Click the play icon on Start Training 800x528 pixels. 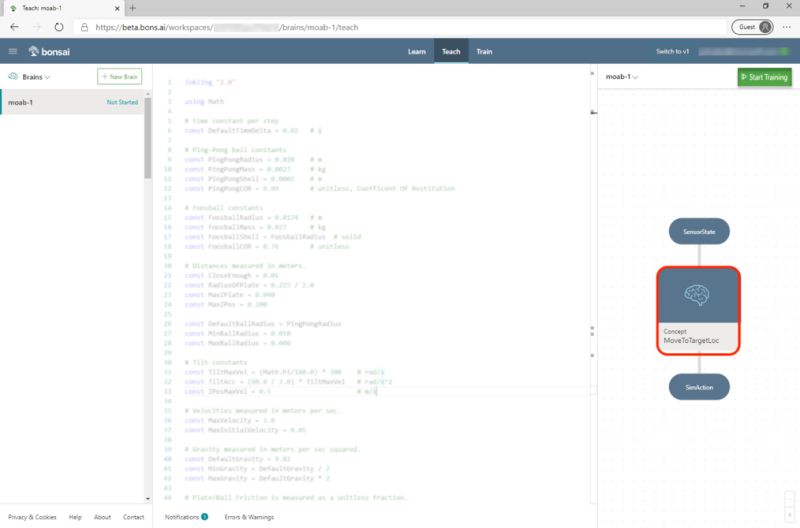point(744,77)
